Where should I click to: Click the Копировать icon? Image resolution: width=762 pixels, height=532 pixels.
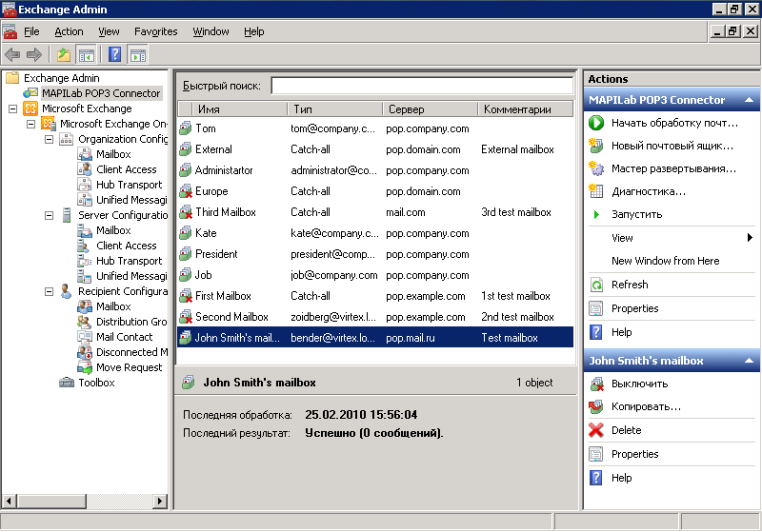pos(596,406)
